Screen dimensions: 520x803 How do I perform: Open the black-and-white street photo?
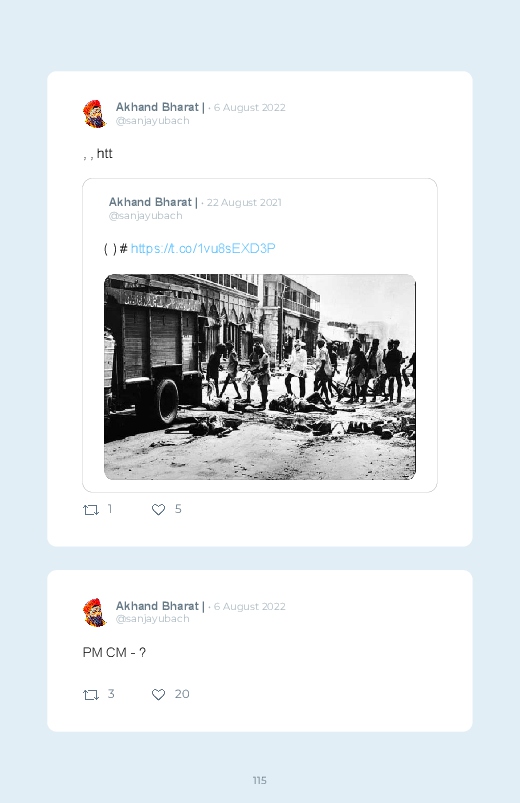tap(260, 377)
